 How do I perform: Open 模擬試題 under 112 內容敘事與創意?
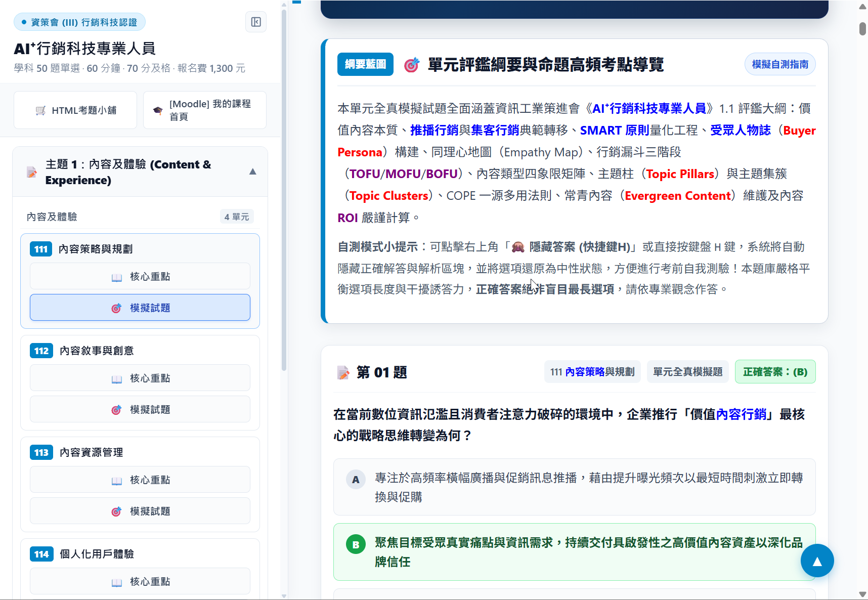point(140,409)
